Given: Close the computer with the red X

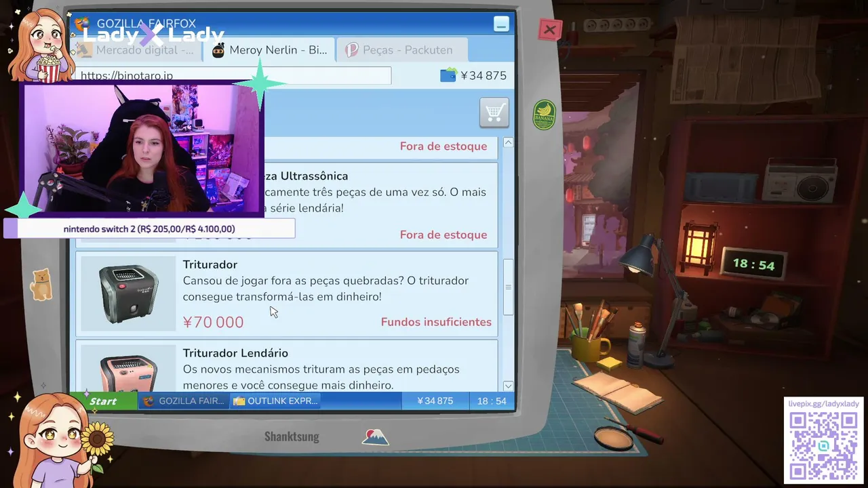Looking at the screenshot, I should tap(549, 30).
